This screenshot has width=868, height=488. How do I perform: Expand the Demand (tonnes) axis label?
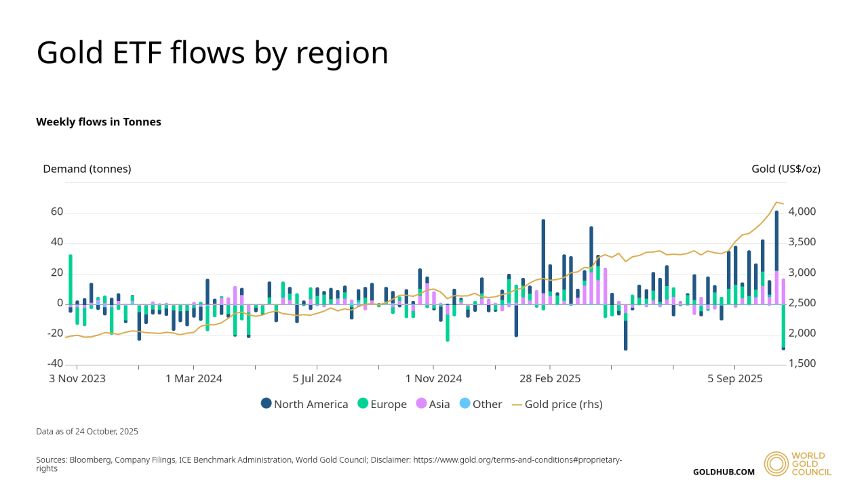(87, 169)
